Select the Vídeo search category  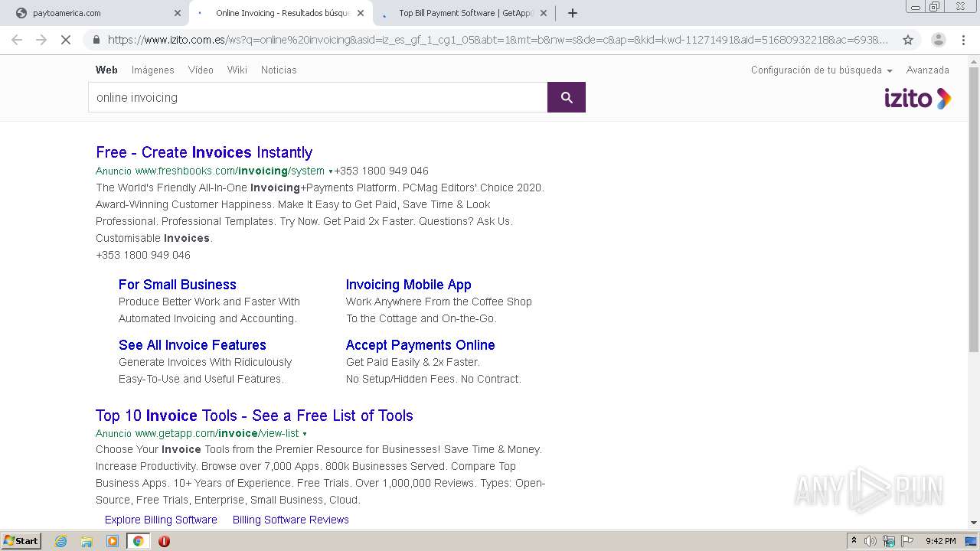(x=201, y=70)
